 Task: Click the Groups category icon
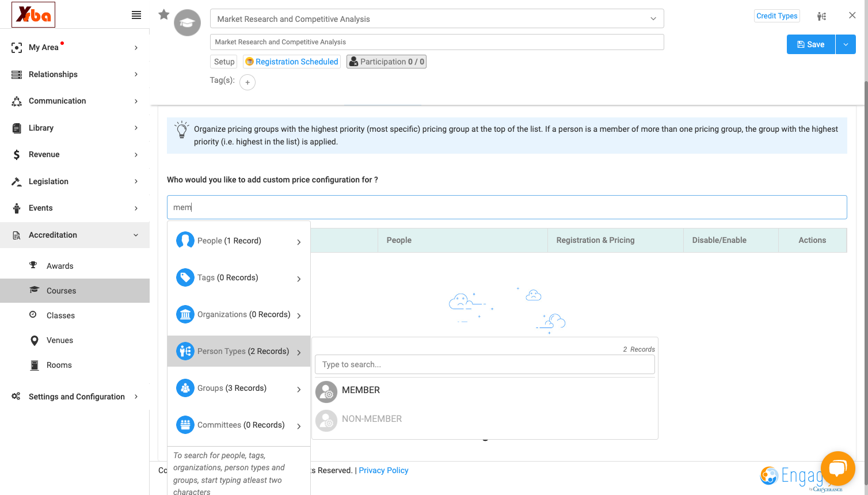pyautogui.click(x=185, y=388)
